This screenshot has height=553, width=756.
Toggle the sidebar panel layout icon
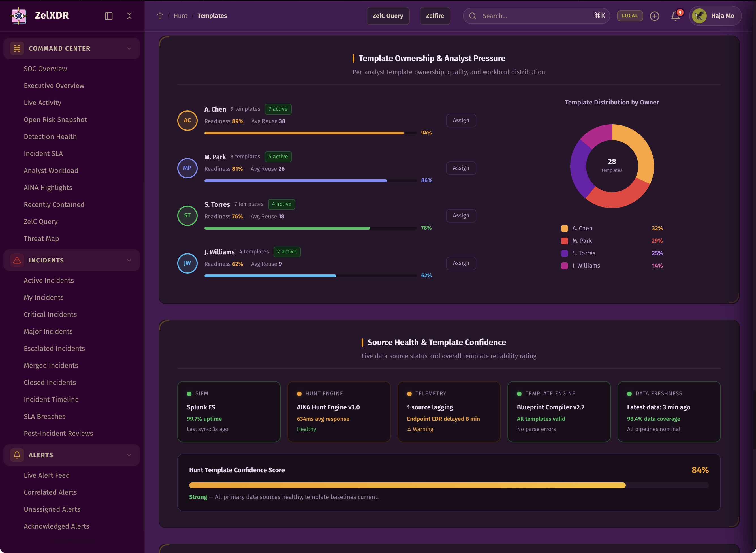[108, 16]
